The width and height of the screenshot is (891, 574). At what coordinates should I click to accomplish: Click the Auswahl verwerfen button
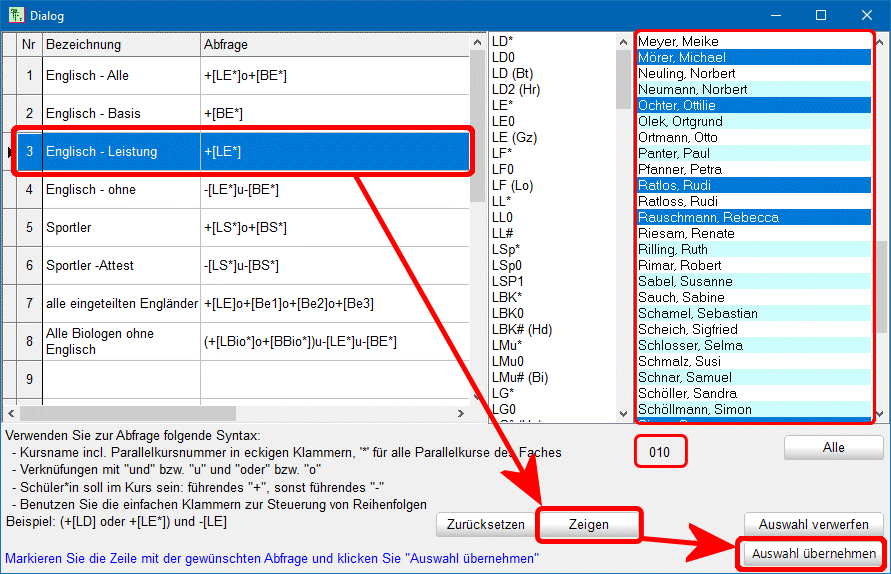point(813,524)
